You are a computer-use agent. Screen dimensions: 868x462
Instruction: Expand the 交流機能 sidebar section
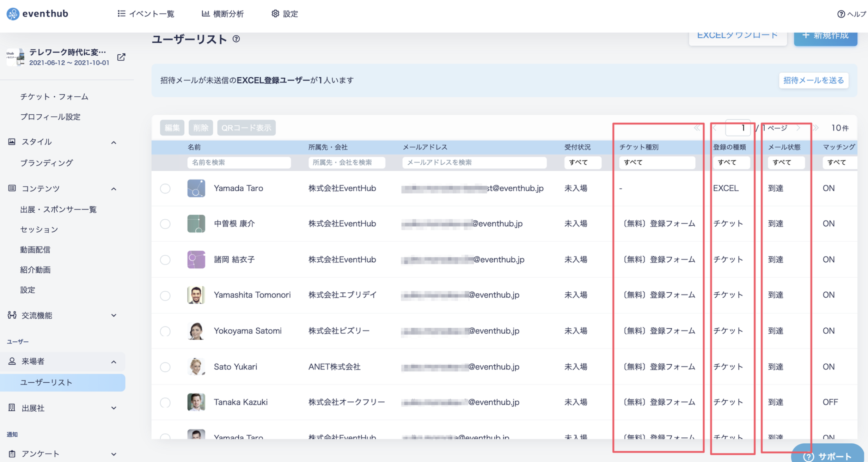point(114,315)
